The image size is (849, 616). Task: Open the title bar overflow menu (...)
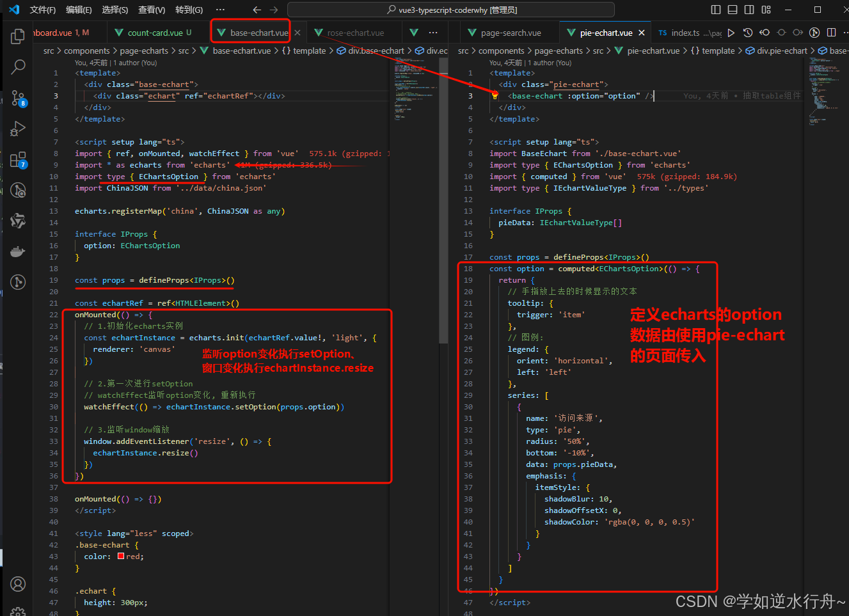220,10
